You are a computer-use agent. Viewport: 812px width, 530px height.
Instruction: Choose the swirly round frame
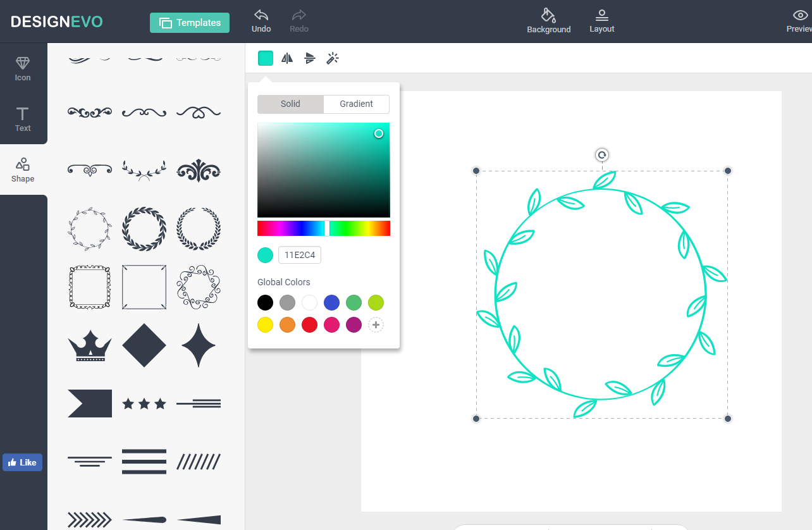pyautogui.click(x=199, y=287)
